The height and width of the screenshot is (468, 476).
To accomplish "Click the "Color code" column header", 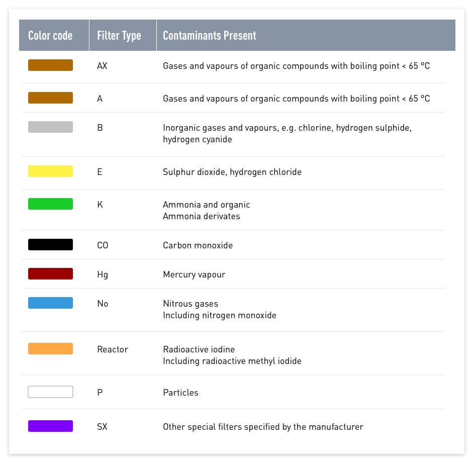I will coord(50,36).
